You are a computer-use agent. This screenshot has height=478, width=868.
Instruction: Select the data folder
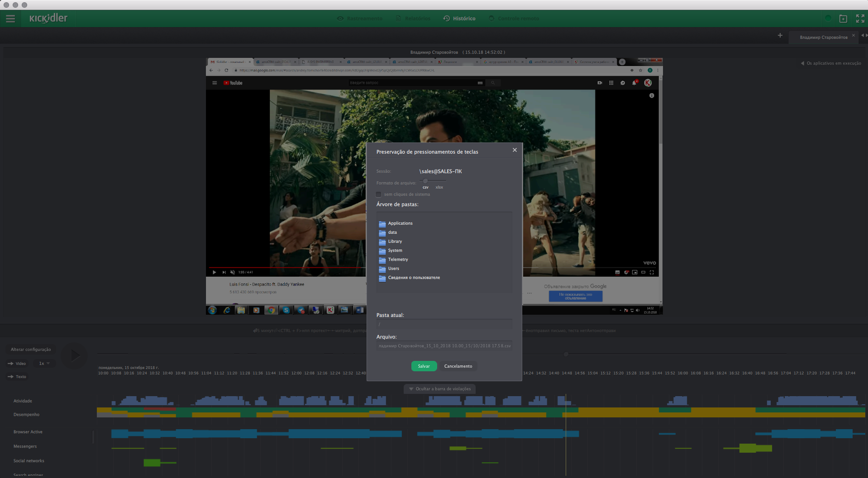pyautogui.click(x=392, y=232)
